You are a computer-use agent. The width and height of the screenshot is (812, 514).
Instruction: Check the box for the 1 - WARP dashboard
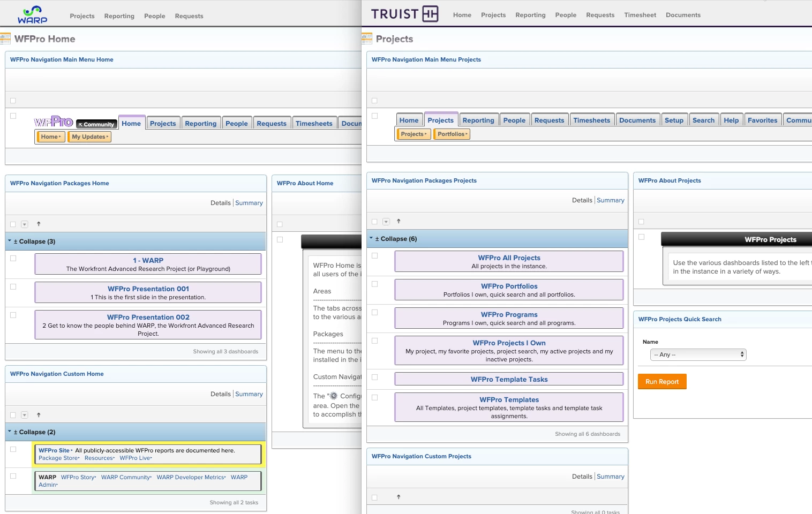coord(13,258)
